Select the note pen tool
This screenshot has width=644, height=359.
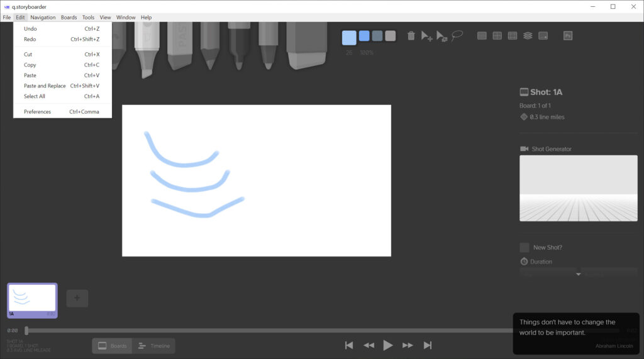pos(268,45)
